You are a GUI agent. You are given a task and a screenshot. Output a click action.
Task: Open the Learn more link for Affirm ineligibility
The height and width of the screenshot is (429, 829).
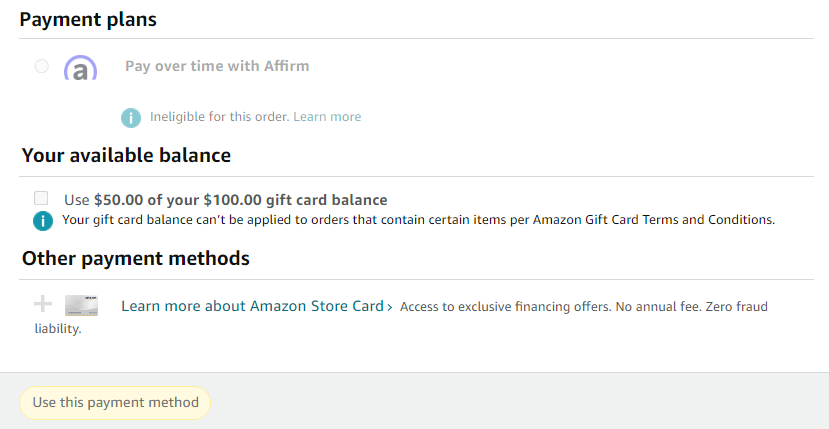click(327, 116)
